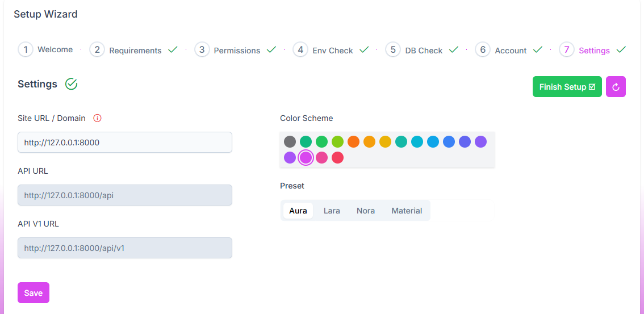Choose the Aura preset

click(x=298, y=211)
